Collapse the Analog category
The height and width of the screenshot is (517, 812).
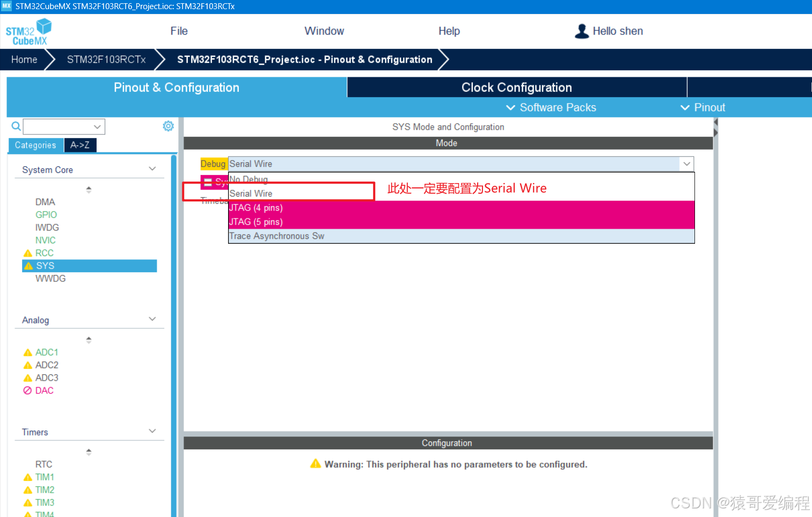(152, 319)
